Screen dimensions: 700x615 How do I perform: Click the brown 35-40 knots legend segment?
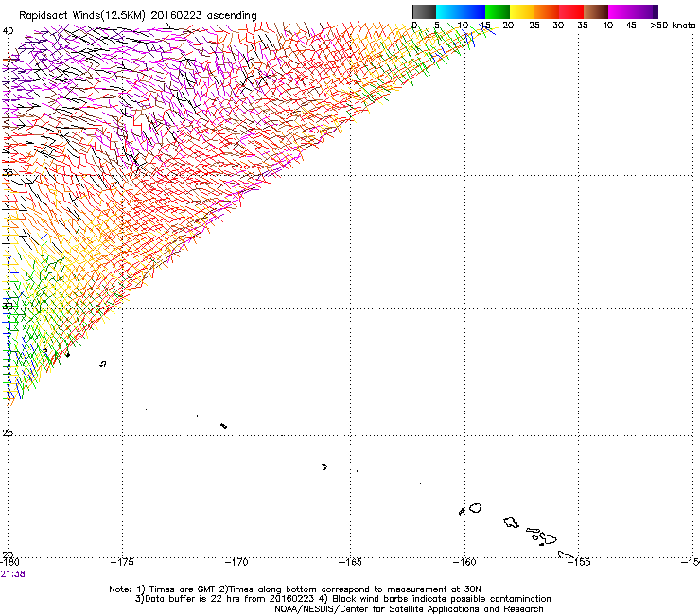[596, 11]
